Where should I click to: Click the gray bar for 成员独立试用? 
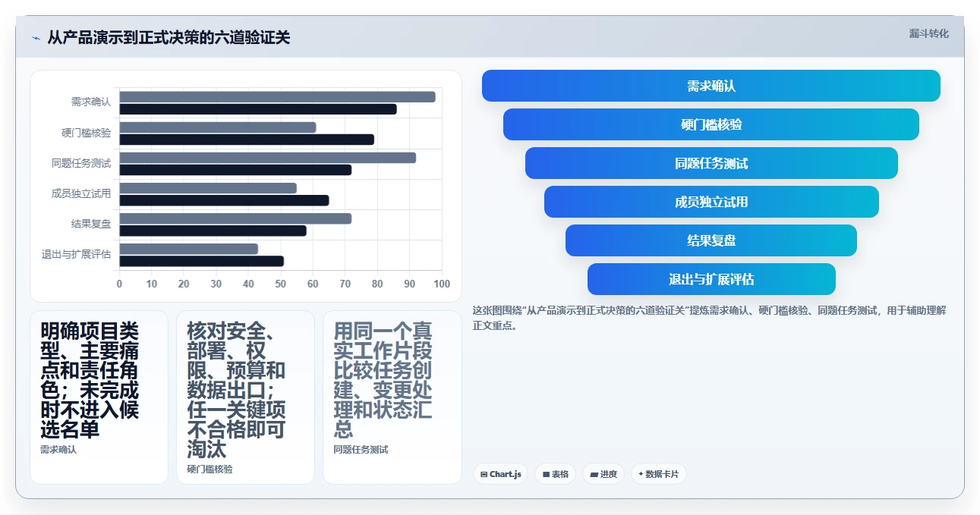208,188
